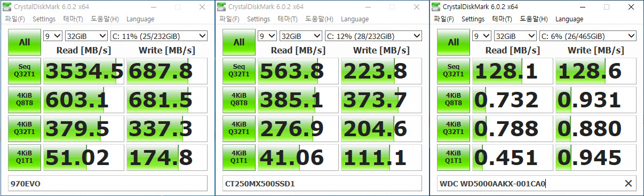Screen dimensions: 644x196
Task: Start the 4KiB Q1T1 test in the 970EVO window
Action: (x=25, y=157)
